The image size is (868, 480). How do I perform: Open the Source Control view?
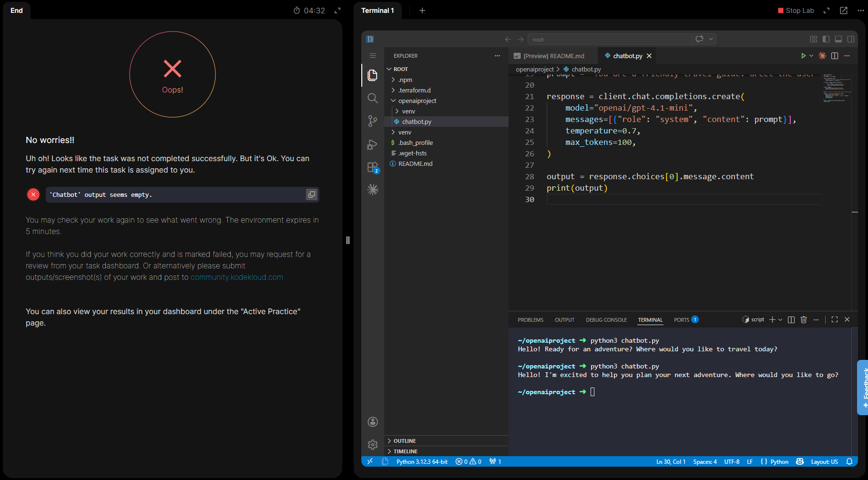[x=373, y=121]
